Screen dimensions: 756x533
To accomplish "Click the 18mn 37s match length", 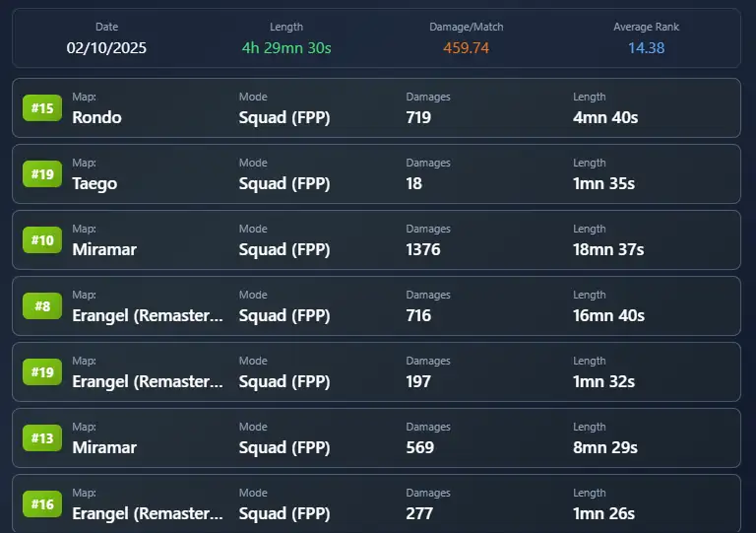I will (x=608, y=249).
